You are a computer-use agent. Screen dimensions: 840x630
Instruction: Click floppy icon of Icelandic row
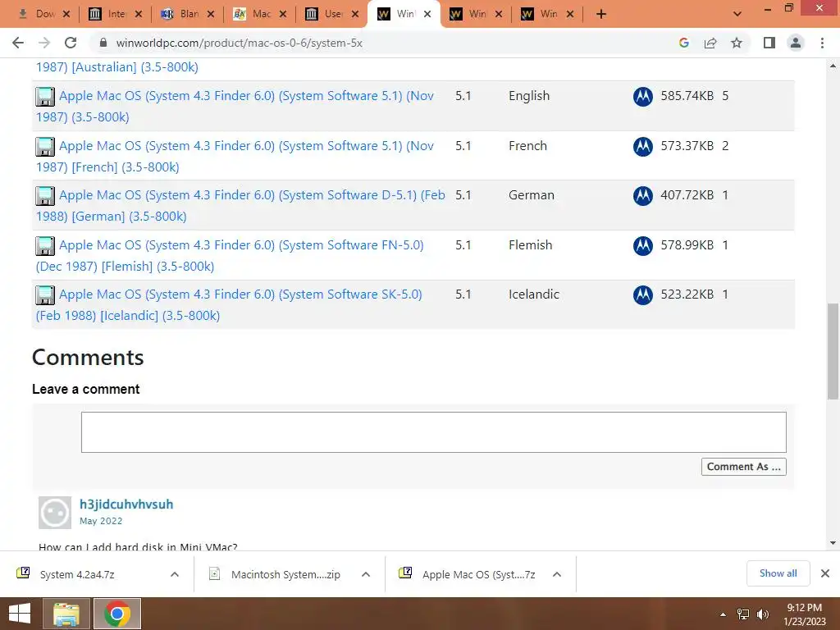pos(45,294)
